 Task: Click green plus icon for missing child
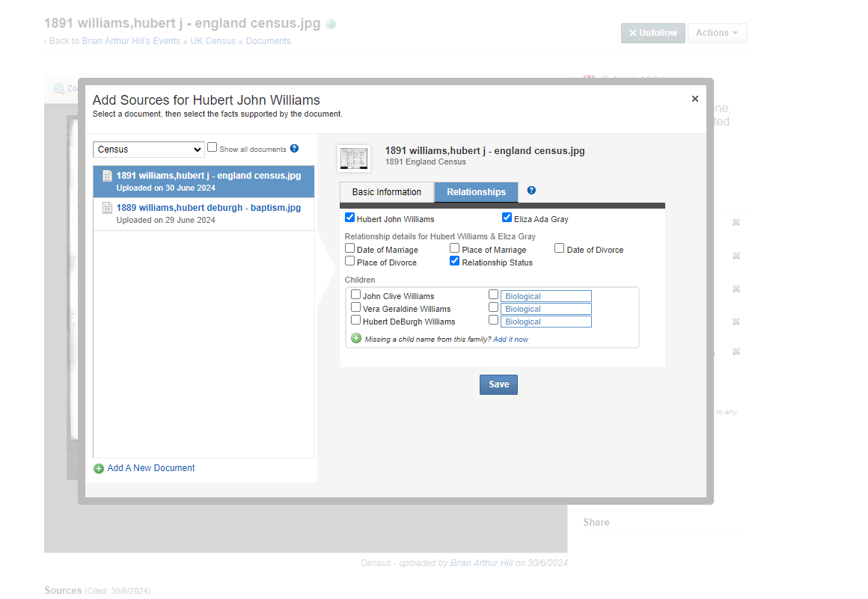pos(356,339)
